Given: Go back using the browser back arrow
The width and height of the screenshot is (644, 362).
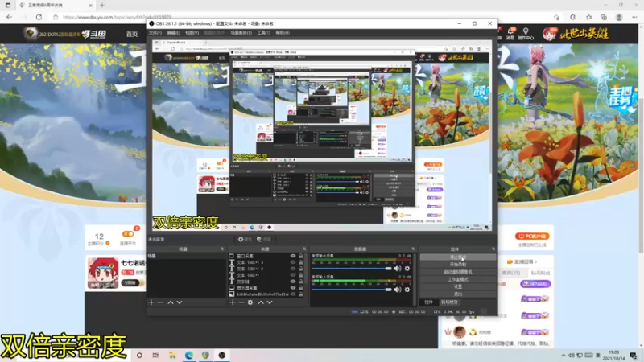Looking at the screenshot, I should pos(10,17).
